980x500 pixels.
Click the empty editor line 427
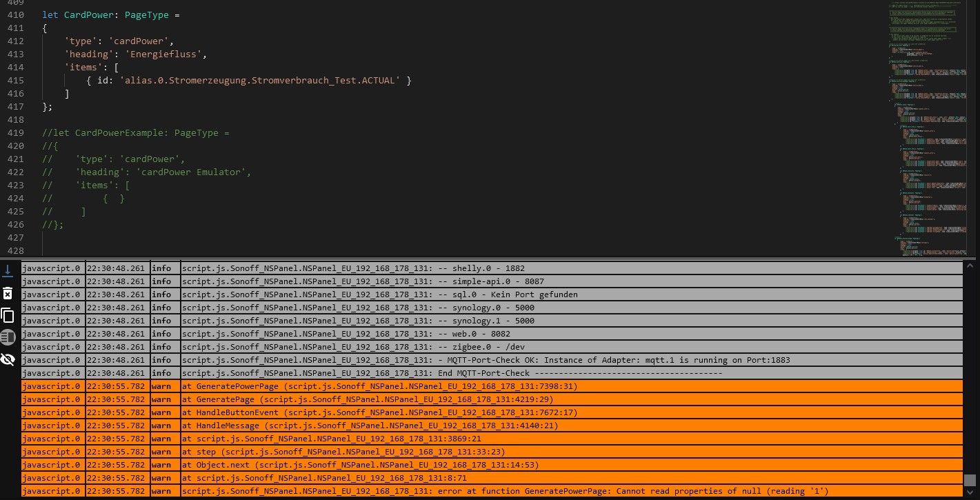coord(462,237)
